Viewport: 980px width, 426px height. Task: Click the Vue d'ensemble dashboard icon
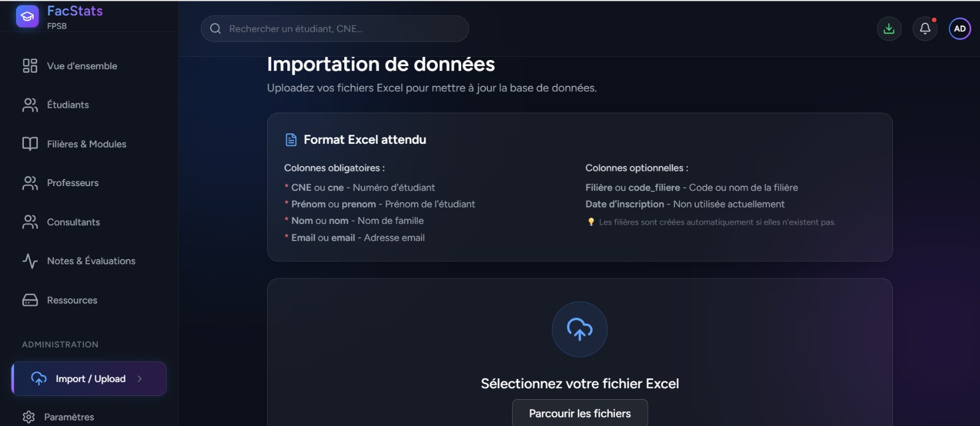coord(30,65)
